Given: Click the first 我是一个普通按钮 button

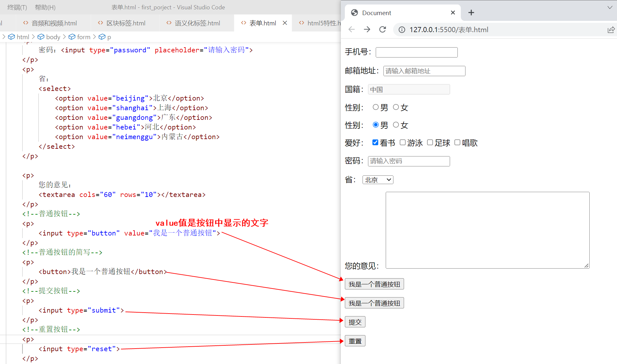Looking at the screenshot, I should pos(374,284).
